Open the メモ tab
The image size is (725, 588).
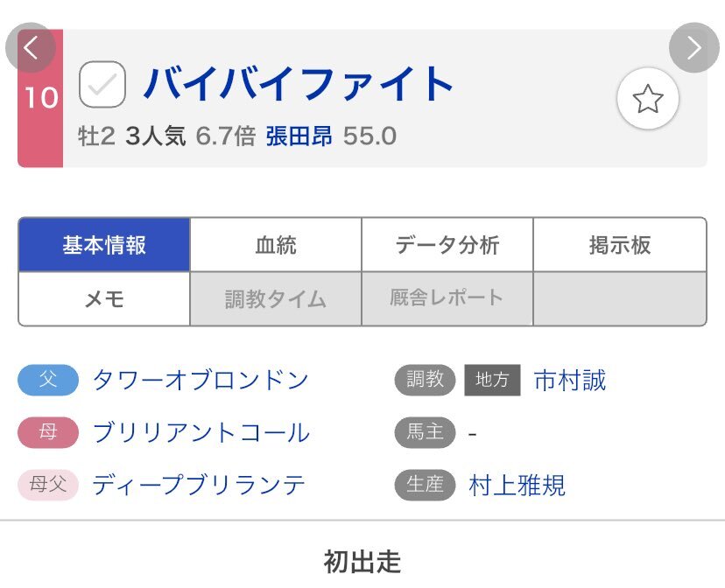click(x=104, y=299)
